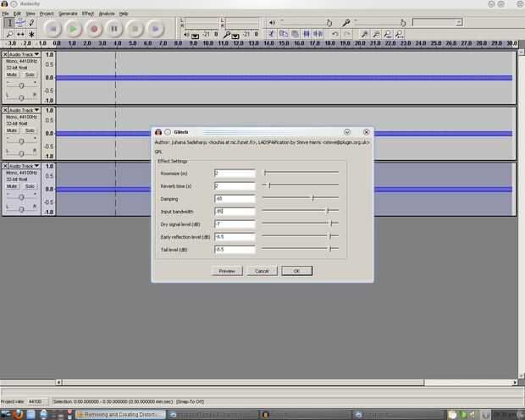Mute the middle Audio Track
The image size is (525, 420).
tap(12, 130)
